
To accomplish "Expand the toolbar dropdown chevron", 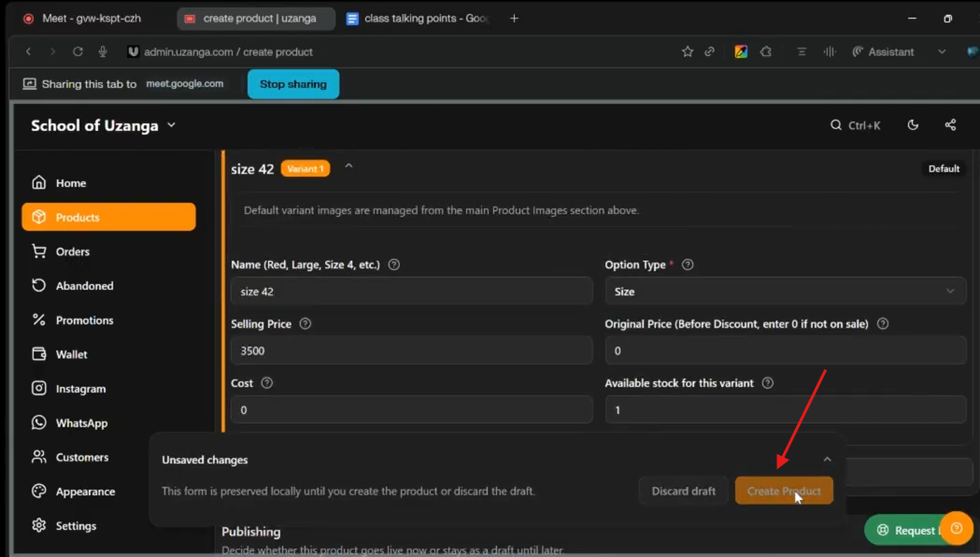I will click(942, 52).
